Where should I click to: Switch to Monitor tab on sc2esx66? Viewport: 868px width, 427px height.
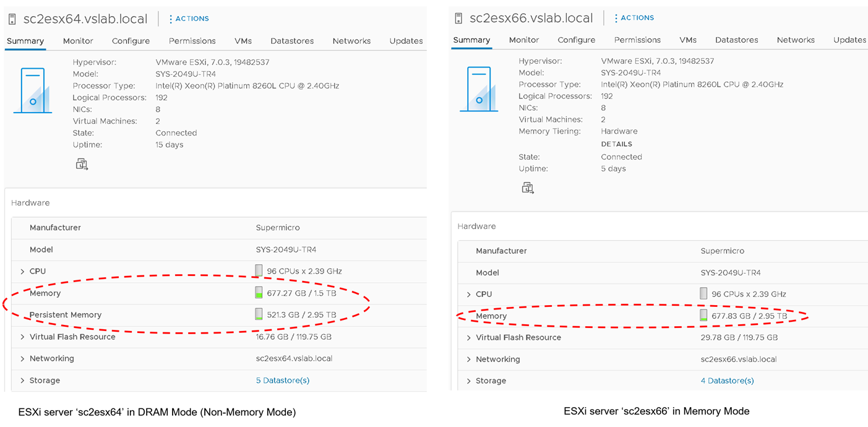[x=524, y=40]
